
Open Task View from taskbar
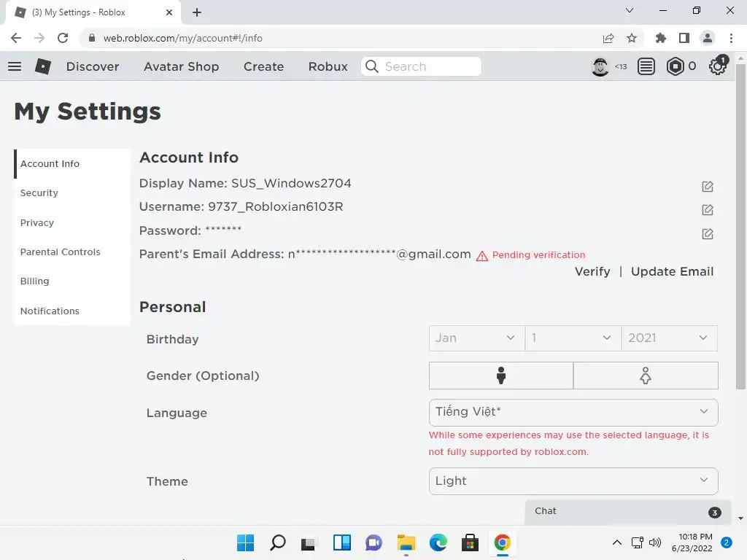[309, 542]
